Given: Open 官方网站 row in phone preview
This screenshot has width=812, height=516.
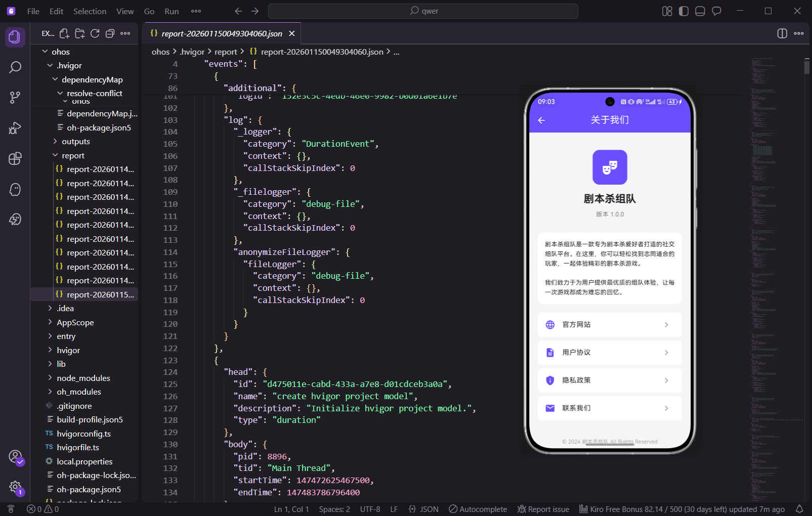Looking at the screenshot, I should [610, 325].
